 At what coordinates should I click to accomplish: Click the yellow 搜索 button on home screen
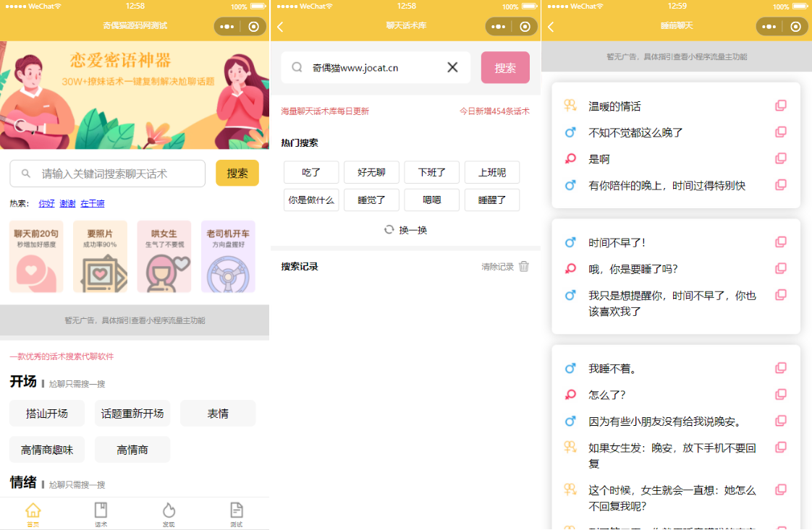237,174
